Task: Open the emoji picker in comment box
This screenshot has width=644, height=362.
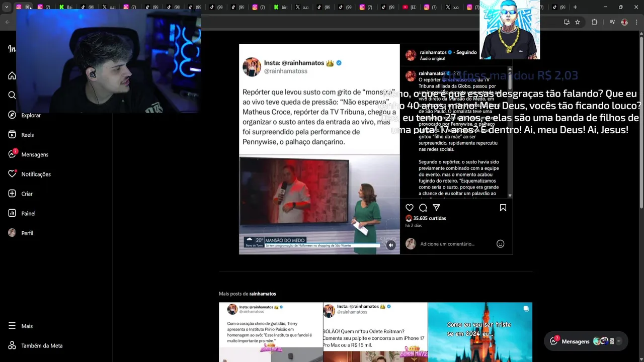Action: (x=500, y=244)
